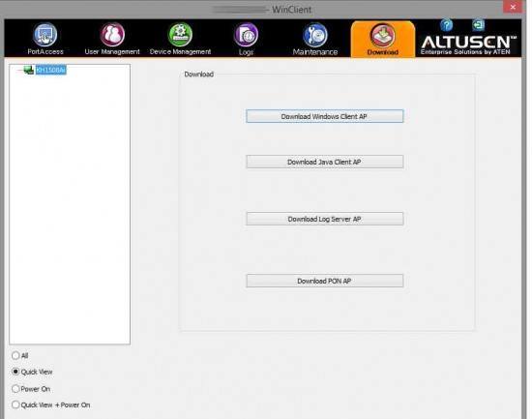Click the logout icon beside help

coord(478,25)
